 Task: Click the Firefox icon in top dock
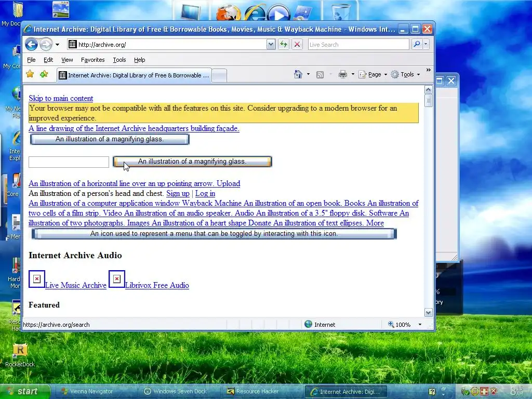(x=229, y=13)
